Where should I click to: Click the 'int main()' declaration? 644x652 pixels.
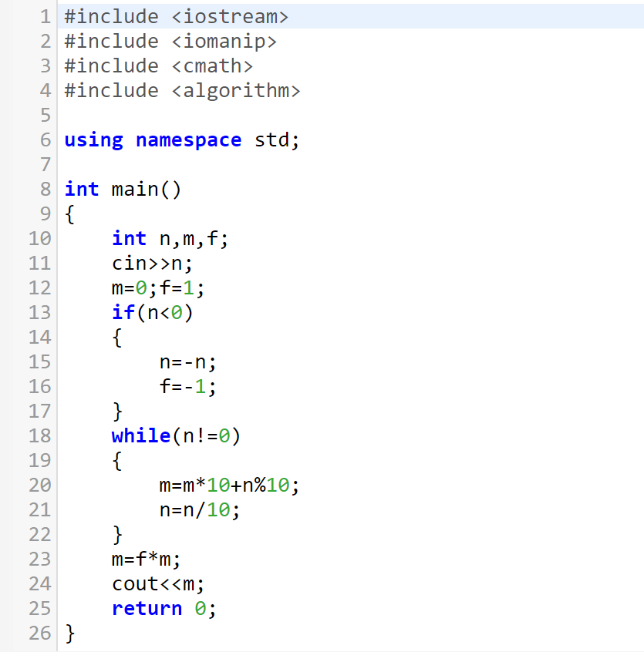point(123,190)
